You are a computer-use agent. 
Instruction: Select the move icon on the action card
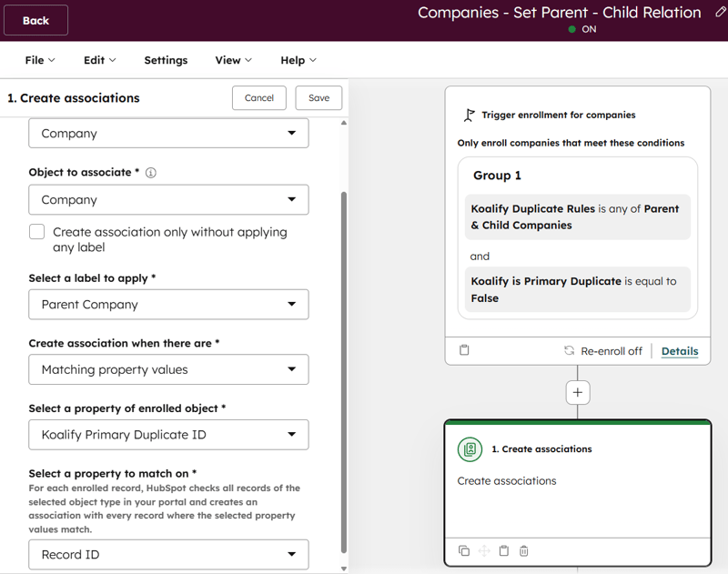coord(484,550)
